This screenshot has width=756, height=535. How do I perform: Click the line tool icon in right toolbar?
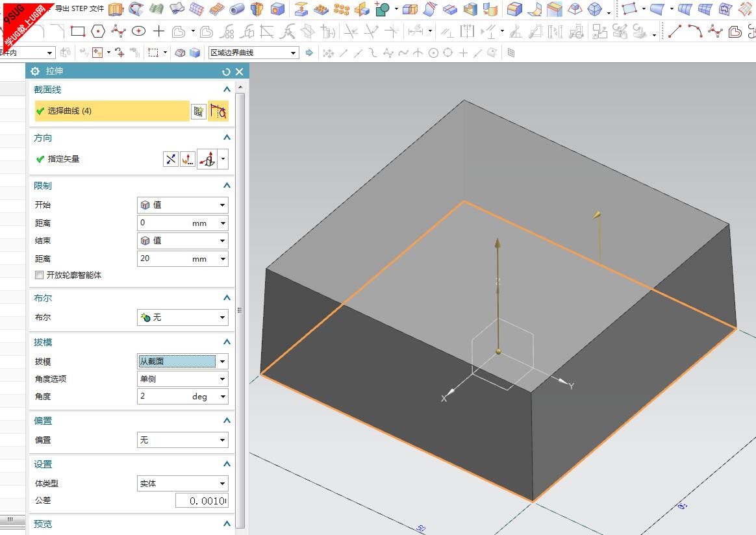pos(675,32)
